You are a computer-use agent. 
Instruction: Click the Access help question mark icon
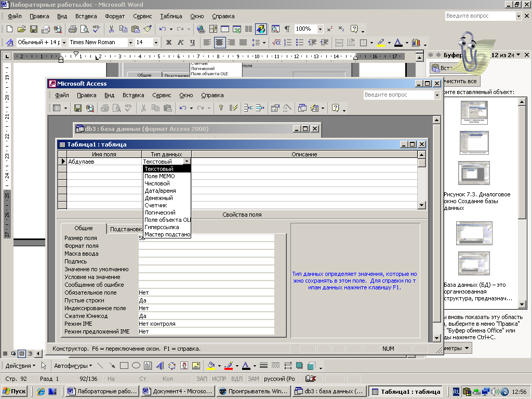(x=335, y=108)
